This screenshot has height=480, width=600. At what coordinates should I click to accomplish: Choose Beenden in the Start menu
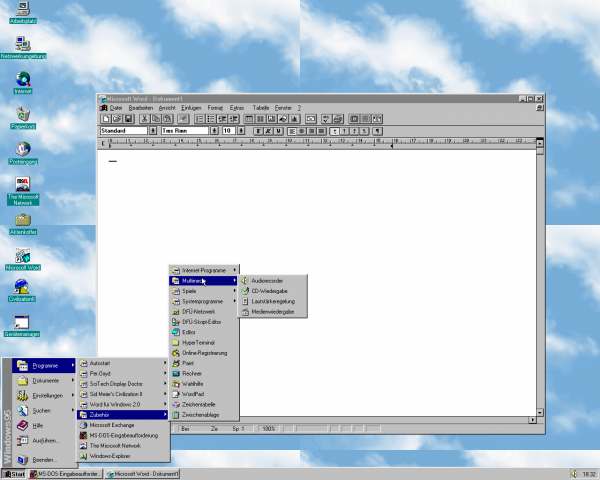pos(44,460)
